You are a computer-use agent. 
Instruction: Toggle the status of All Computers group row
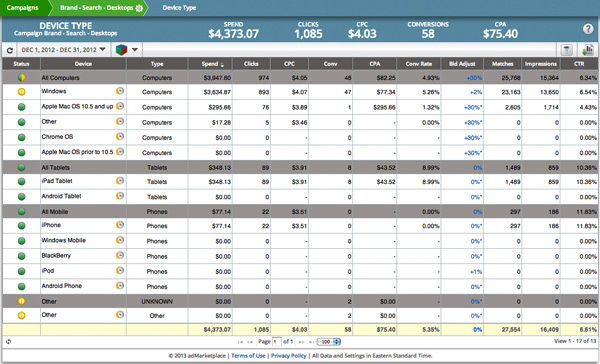point(21,77)
